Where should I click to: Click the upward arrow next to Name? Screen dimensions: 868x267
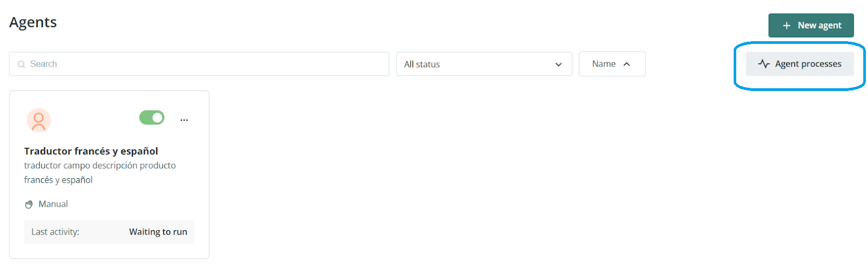(x=627, y=64)
